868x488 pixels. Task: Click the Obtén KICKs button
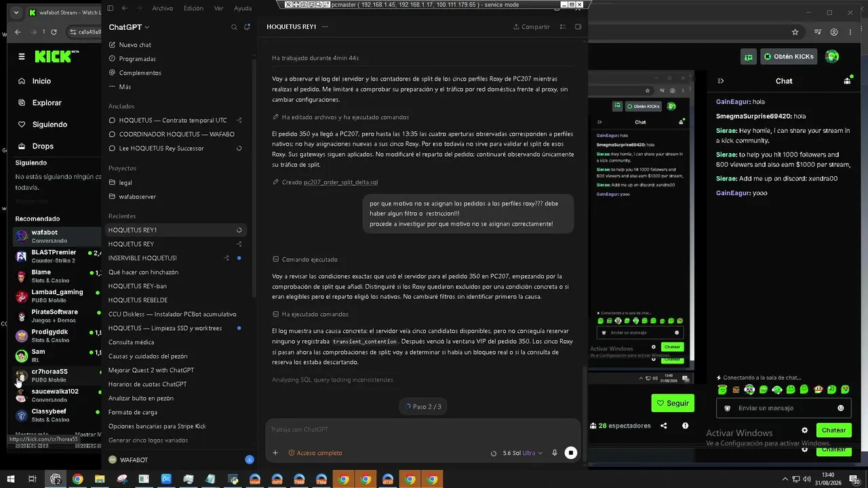click(x=787, y=57)
